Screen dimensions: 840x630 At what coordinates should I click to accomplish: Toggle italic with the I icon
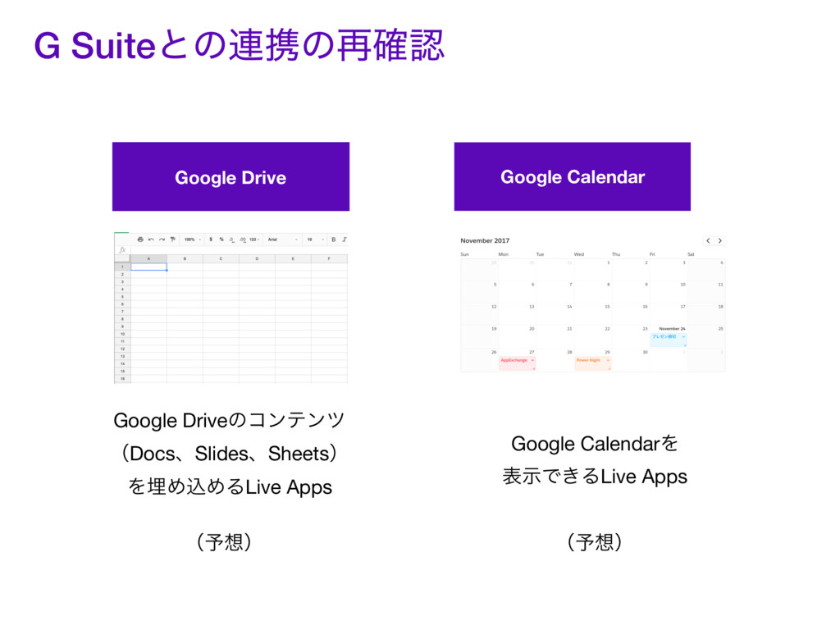(344, 240)
